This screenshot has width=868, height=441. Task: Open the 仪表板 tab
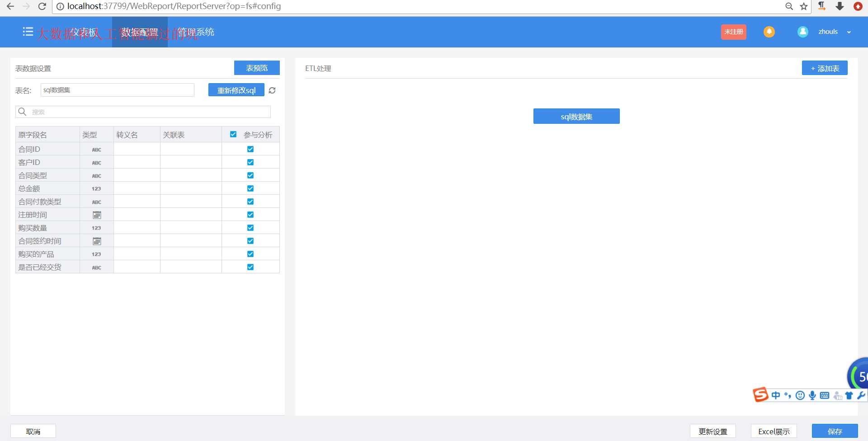[84, 32]
